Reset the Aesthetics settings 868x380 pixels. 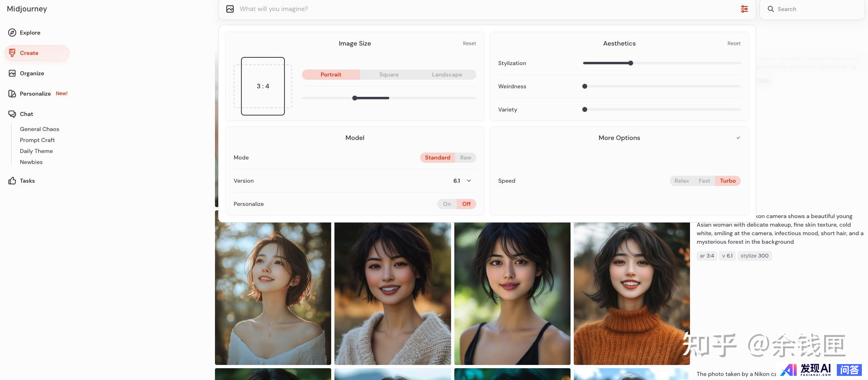coord(733,44)
